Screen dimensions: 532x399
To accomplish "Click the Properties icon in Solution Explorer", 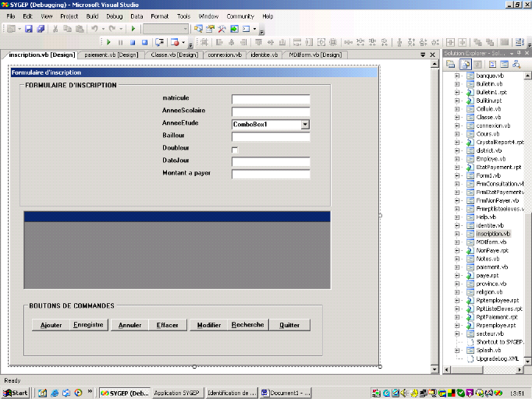I will [449, 64].
